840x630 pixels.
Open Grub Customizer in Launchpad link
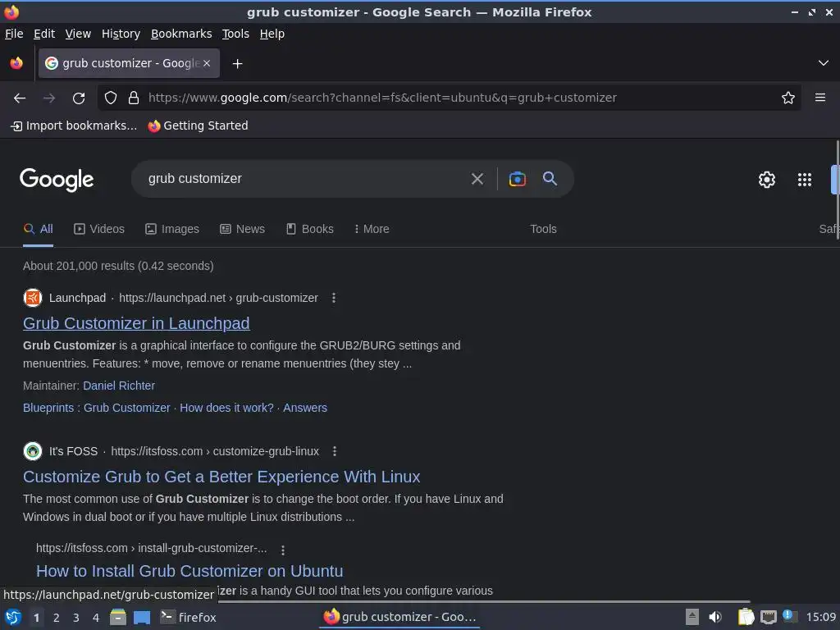click(x=136, y=323)
